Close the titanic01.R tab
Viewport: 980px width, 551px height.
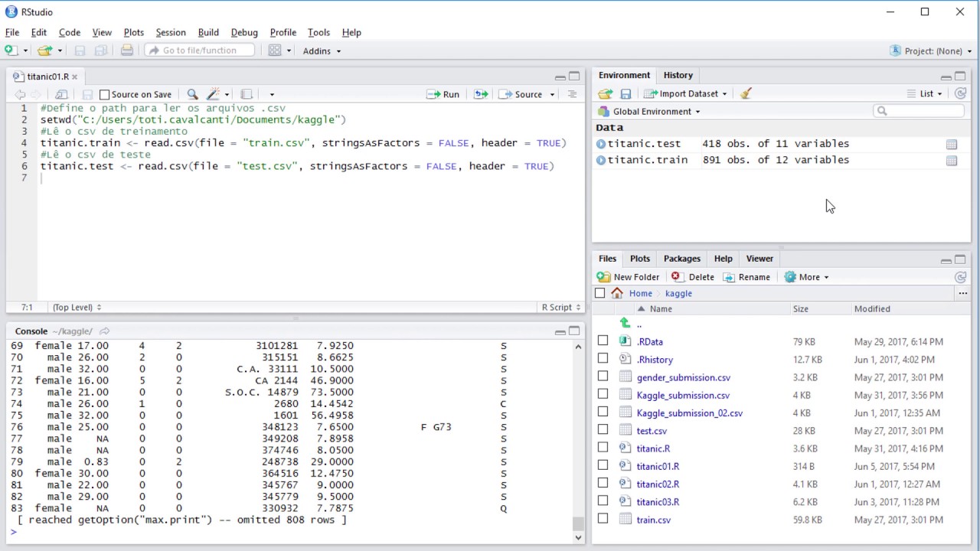tap(74, 77)
